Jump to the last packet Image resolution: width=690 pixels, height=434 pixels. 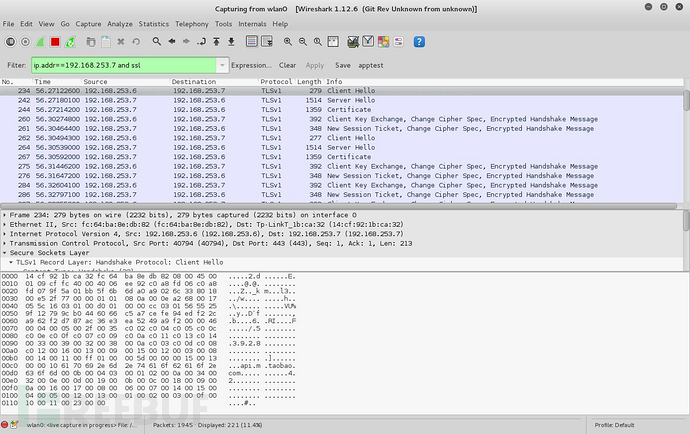point(231,42)
